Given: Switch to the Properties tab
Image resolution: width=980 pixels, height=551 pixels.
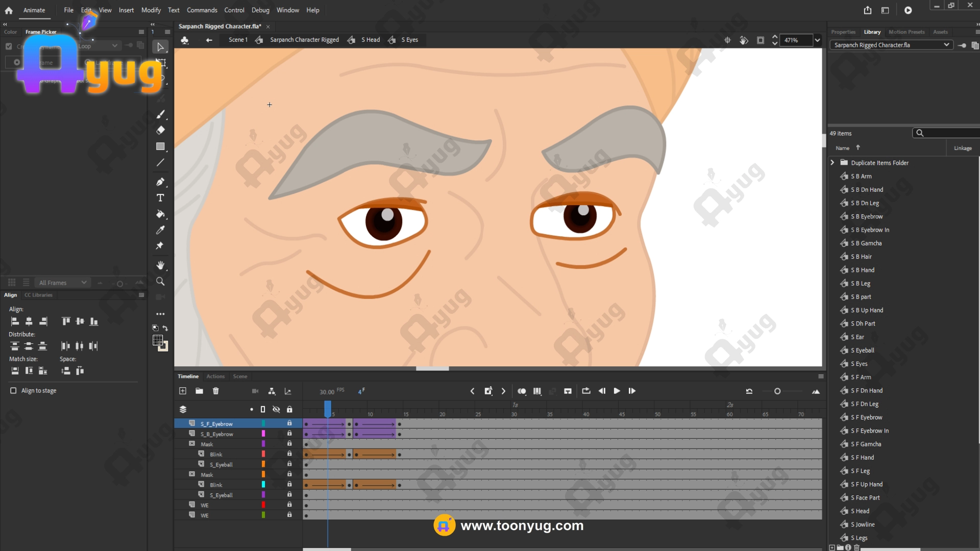Looking at the screenshot, I should 843,32.
